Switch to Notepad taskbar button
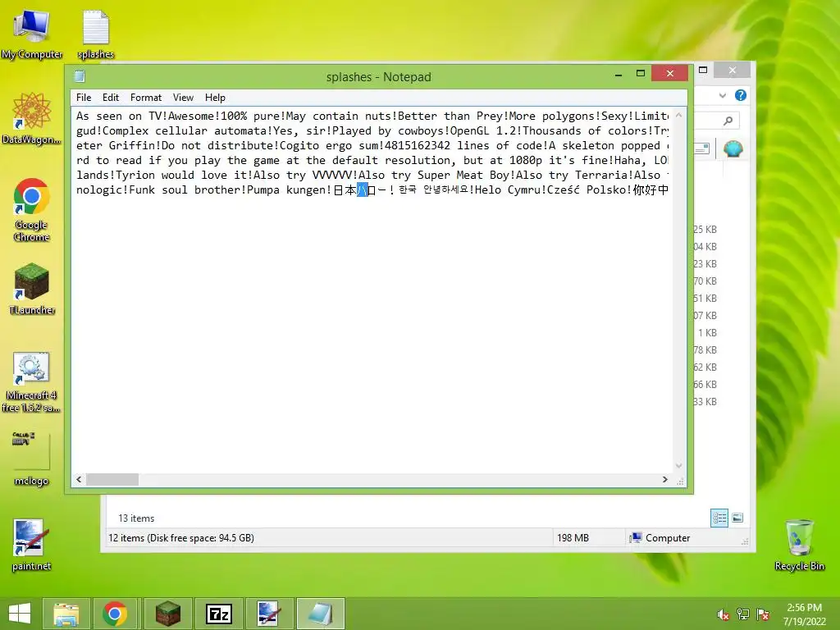Screen dimensions: 840x630 [320, 614]
